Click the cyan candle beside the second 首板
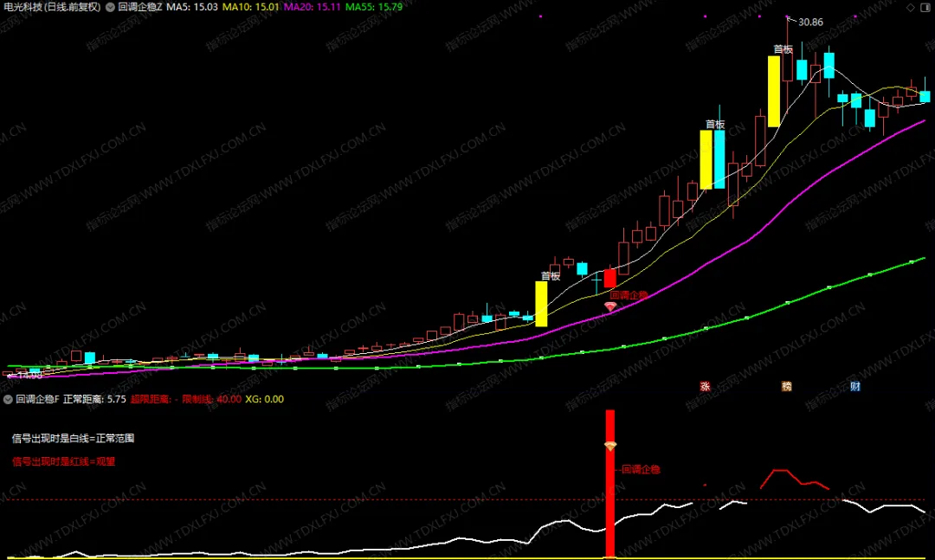935x560 pixels. (x=719, y=159)
